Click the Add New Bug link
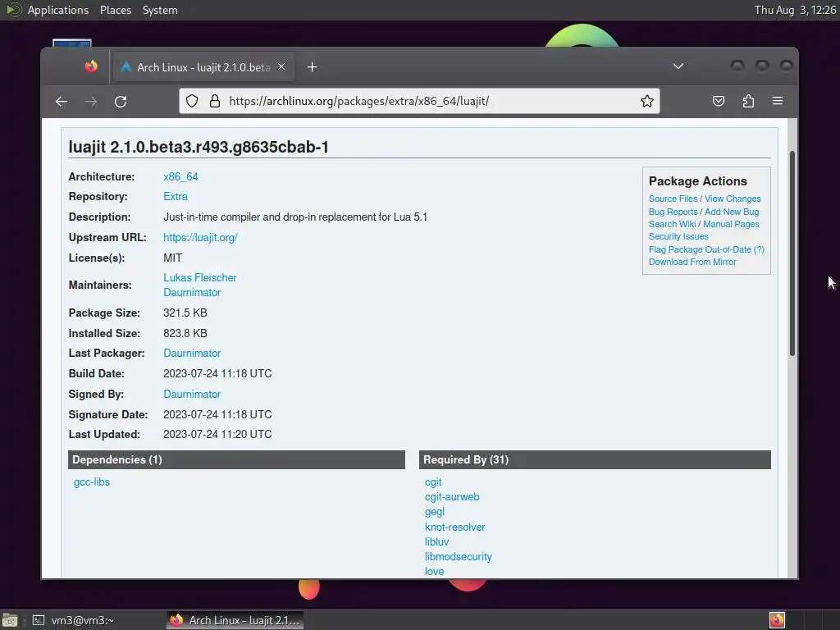 click(732, 212)
